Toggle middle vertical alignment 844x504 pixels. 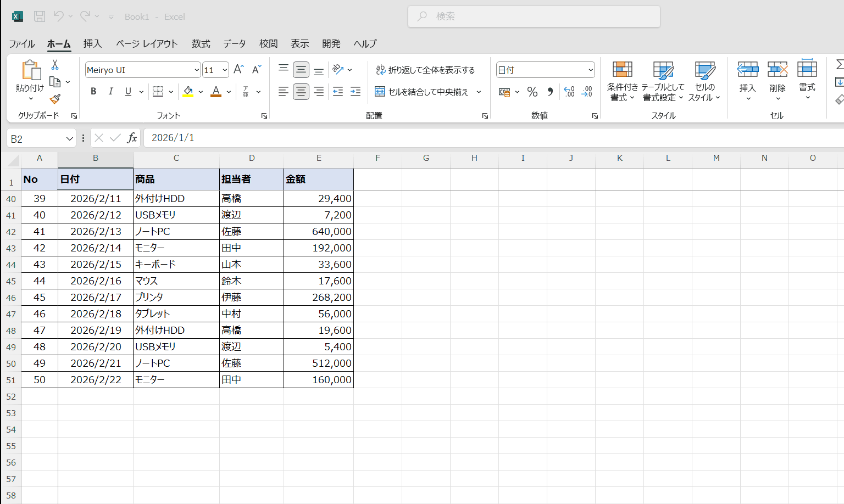(x=301, y=70)
